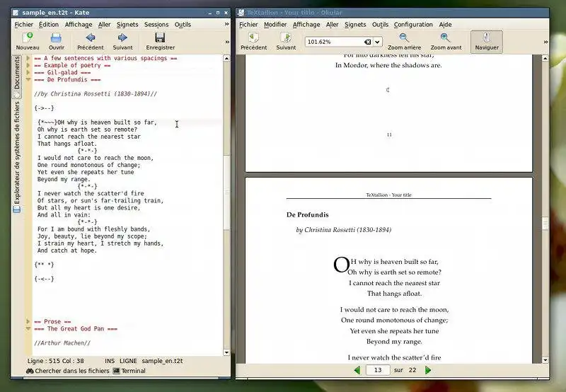Open Kate's Signets menu
Screen dimensions: 566x392
[x=127, y=24]
